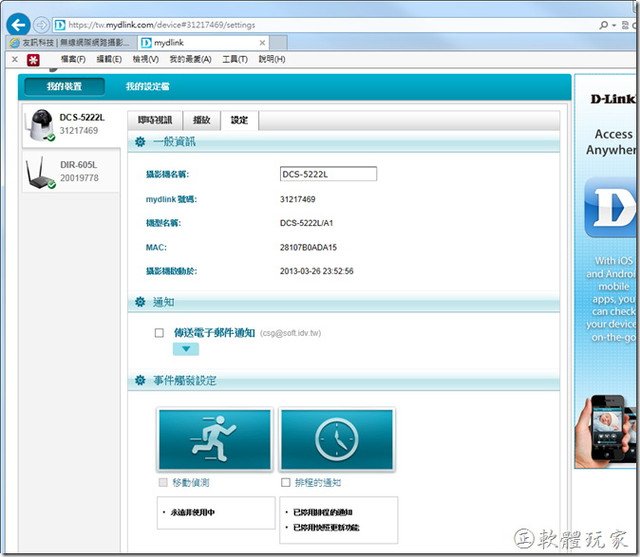
Task: Click the gear icon next to 通知
Action: point(140,302)
